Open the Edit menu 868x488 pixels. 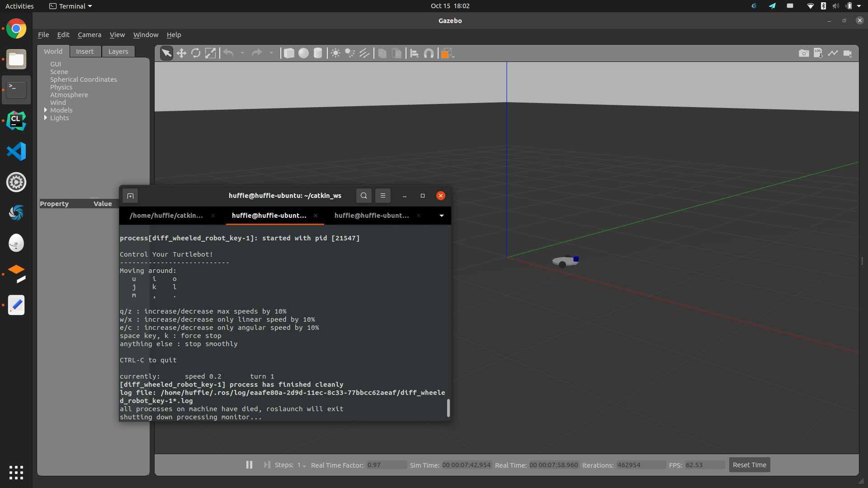point(63,35)
